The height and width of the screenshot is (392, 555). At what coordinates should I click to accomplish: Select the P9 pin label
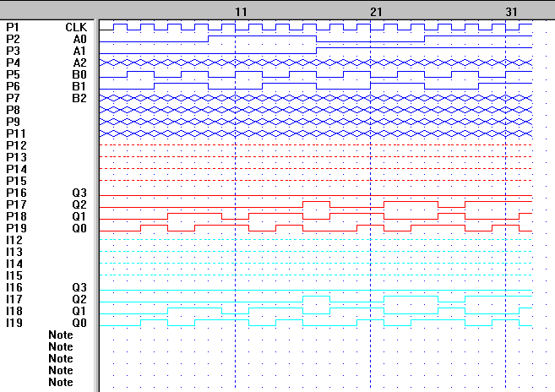(x=14, y=122)
